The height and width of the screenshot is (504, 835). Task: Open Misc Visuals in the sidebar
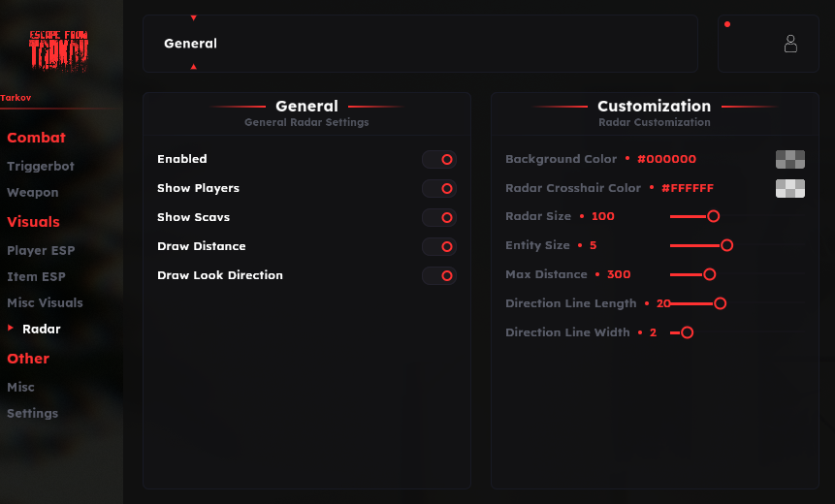45,303
